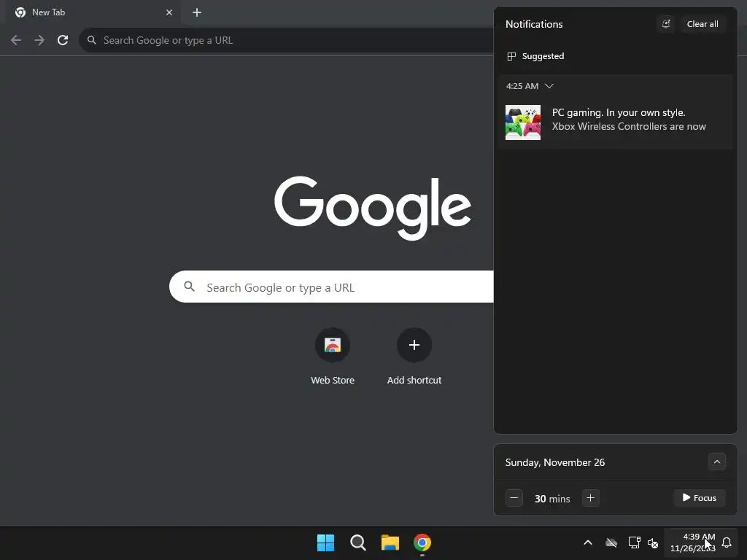Focus the Chrome address bar
The image size is (747, 560).
coord(286,41)
